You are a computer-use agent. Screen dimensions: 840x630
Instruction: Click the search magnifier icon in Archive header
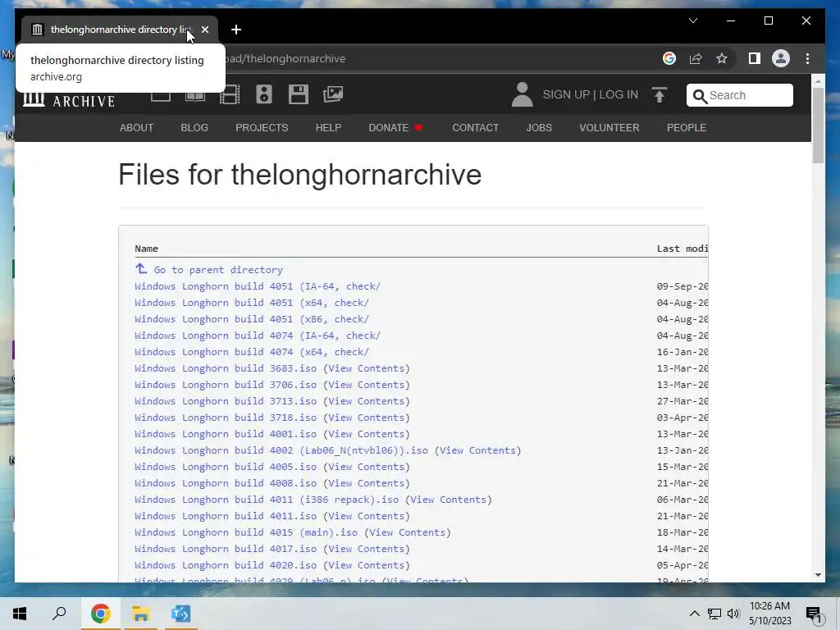point(700,96)
